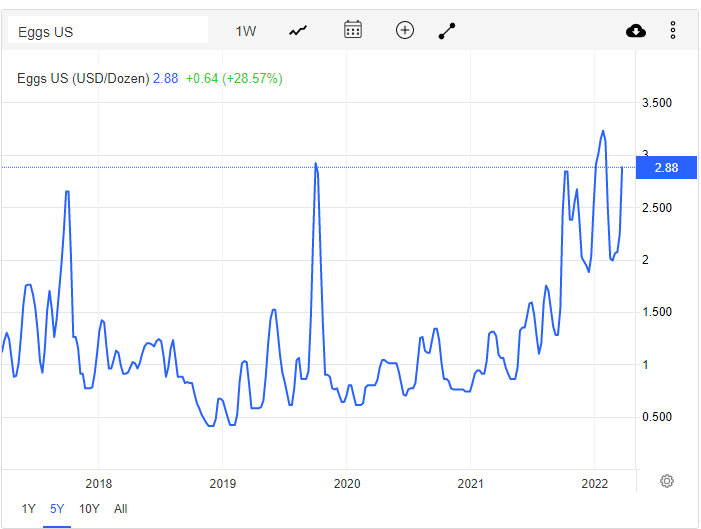Click the 3.500 y-axis label
Image resolution: width=701 pixels, height=529 pixels.
(657, 103)
